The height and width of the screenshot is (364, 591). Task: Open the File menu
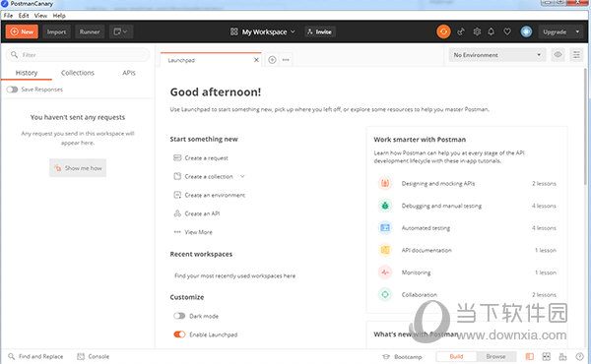[x=8, y=16]
